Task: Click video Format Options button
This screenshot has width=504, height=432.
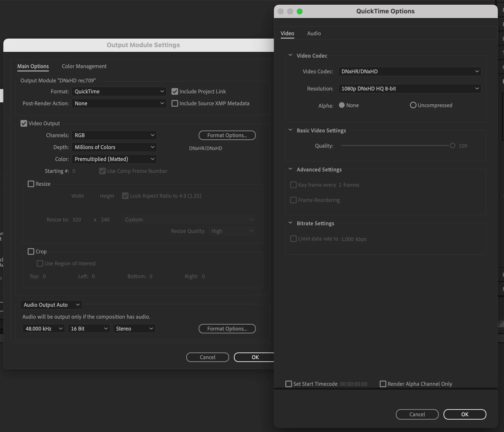Action: point(227,135)
